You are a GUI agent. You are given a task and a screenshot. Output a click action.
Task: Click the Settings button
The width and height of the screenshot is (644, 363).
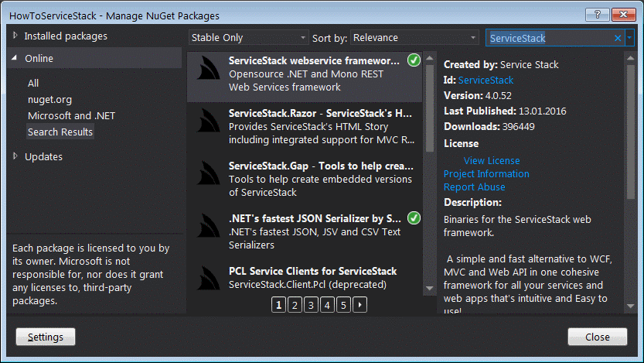pyautogui.click(x=45, y=337)
